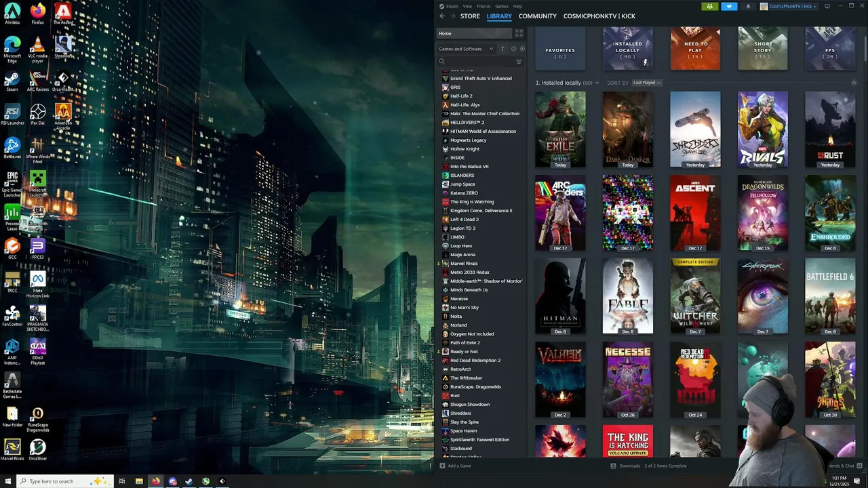
Task: Go forward using Steam's forward arrow
Action: (452, 16)
